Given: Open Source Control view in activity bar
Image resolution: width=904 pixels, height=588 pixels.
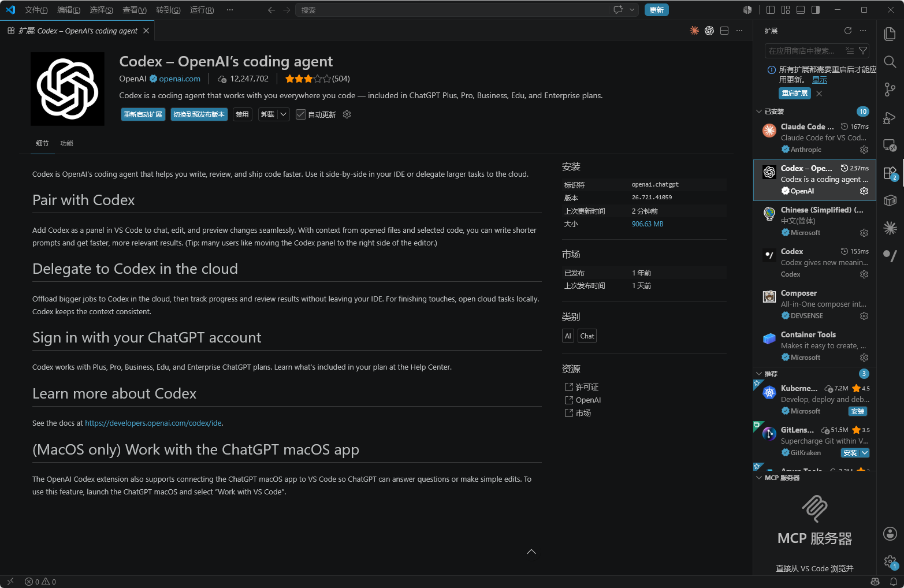Looking at the screenshot, I should pos(890,90).
